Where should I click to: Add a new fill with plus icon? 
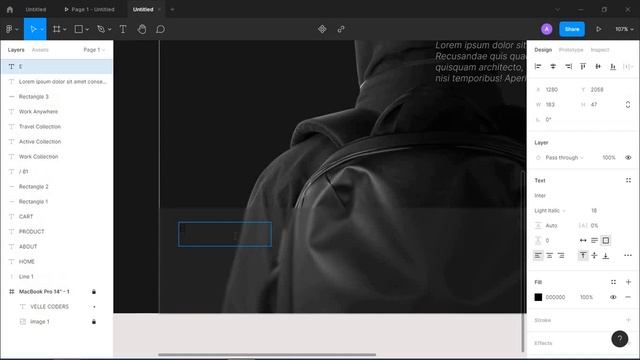[628, 282]
